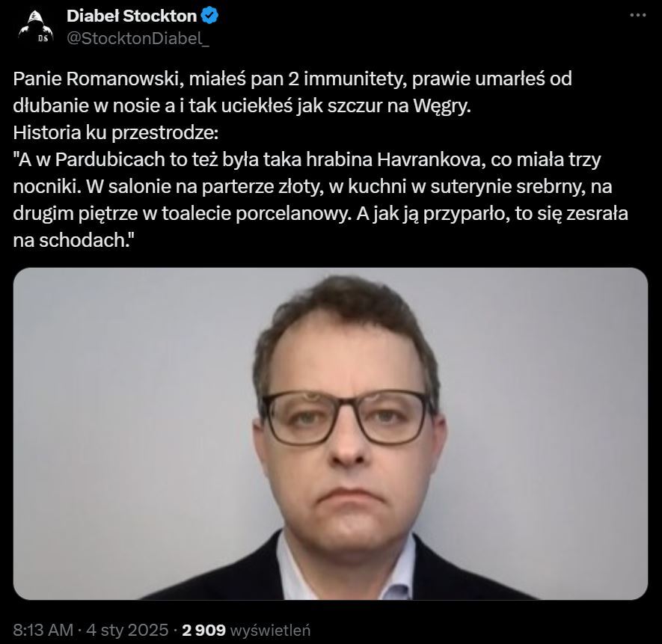This screenshot has height=644, width=662.
Task: Open Diabeł Stockton's hooded avatar profile picture
Action: pyautogui.click(x=36, y=27)
